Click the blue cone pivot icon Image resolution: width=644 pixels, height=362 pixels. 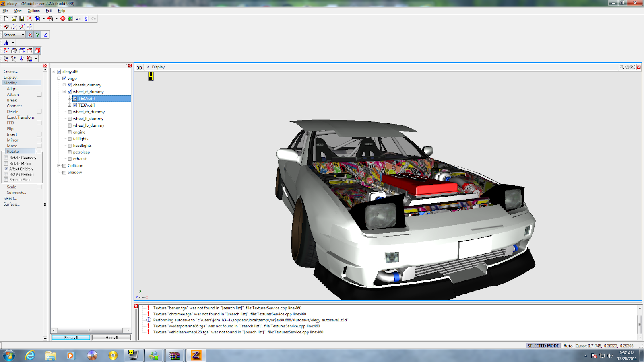pyautogui.click(x=6, y=43)
